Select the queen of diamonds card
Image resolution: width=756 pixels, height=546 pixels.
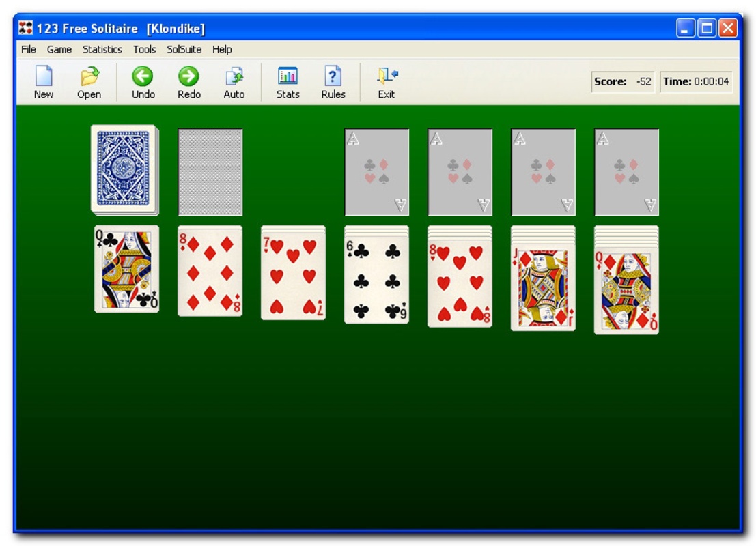[x=627, y=289]
